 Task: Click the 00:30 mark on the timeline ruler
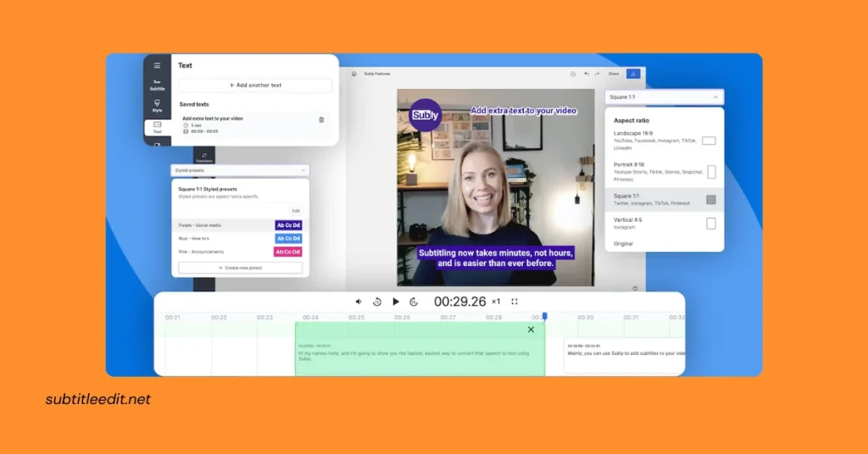[x=586, y=318]
